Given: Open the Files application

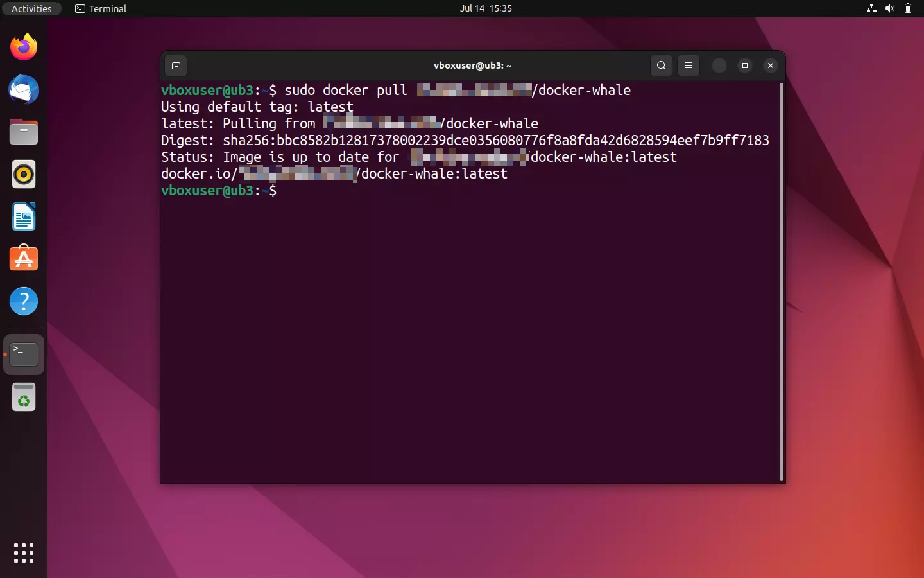Looking at the screenshot, I should 23,132.
